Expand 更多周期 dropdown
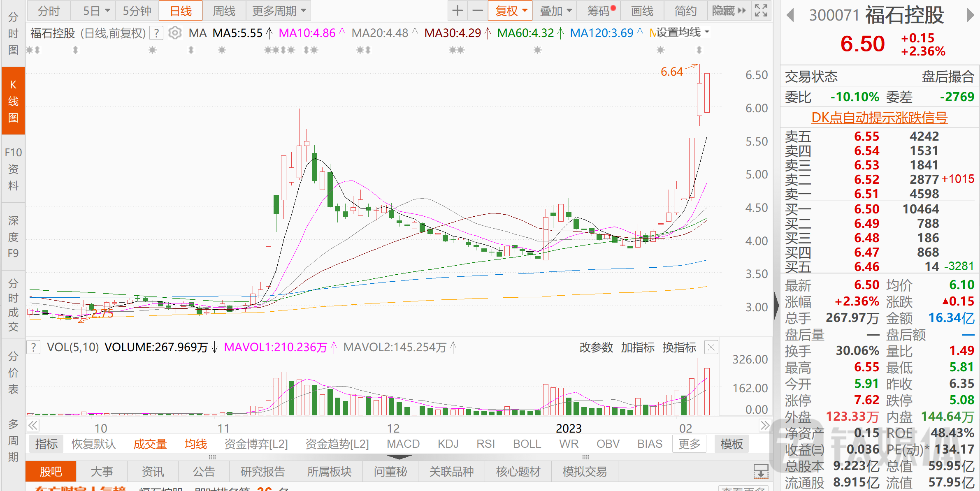The image size is (980, 491). [279, 11]
